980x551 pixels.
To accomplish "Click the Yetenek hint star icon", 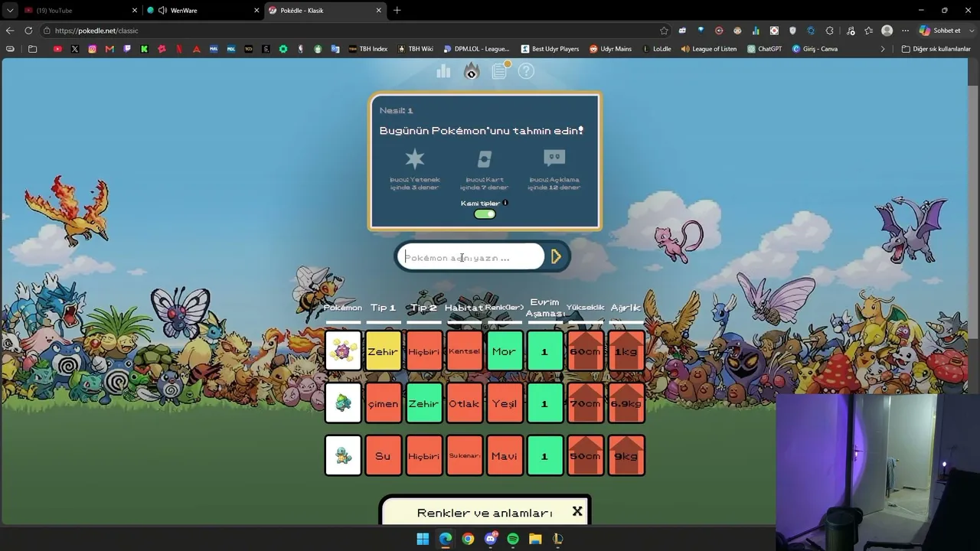I will point(415,158).
